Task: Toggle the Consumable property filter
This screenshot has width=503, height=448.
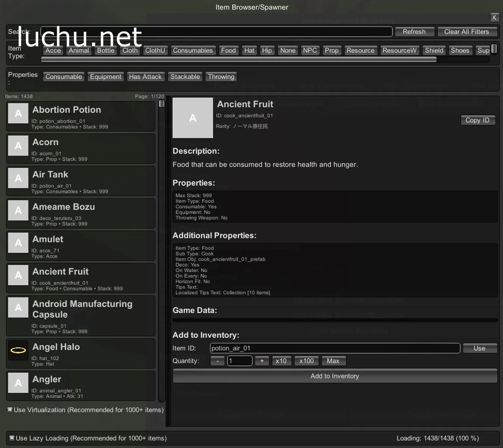Action: [x=64, y=77]
